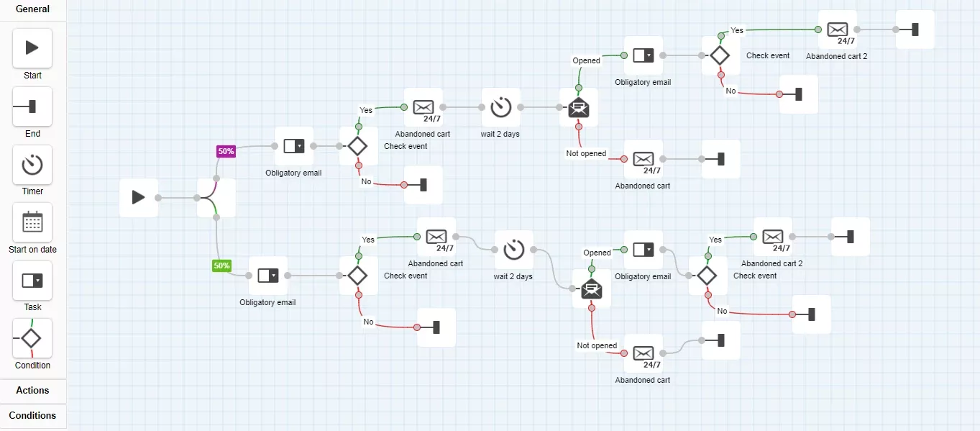Click the upper opened-email check envelope node

(x=578, y=107)
